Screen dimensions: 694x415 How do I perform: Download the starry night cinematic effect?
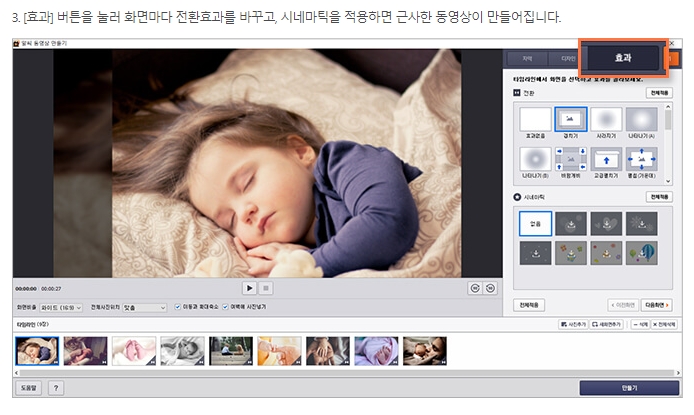point(535,253)
